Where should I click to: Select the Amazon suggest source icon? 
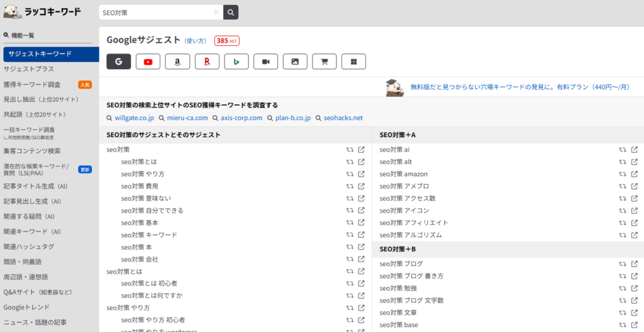(177, 62)
